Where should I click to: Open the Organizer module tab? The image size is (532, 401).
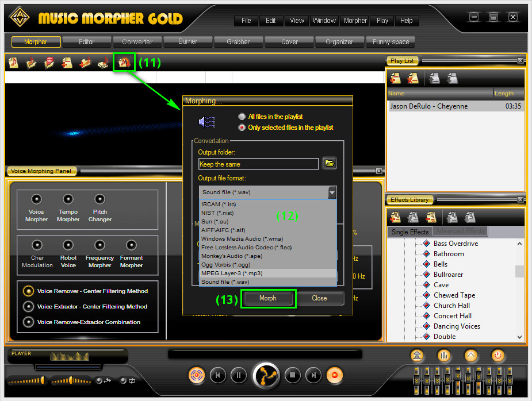pos(339,42)
